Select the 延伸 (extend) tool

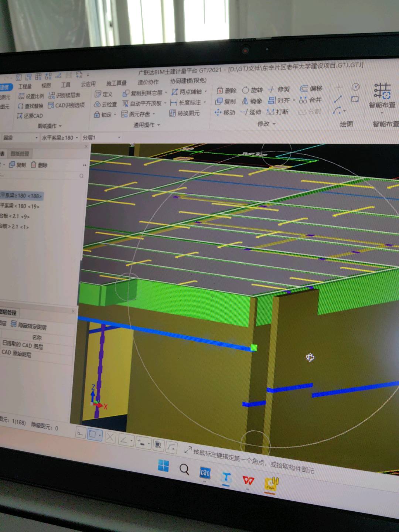click(x=251, y=112)
